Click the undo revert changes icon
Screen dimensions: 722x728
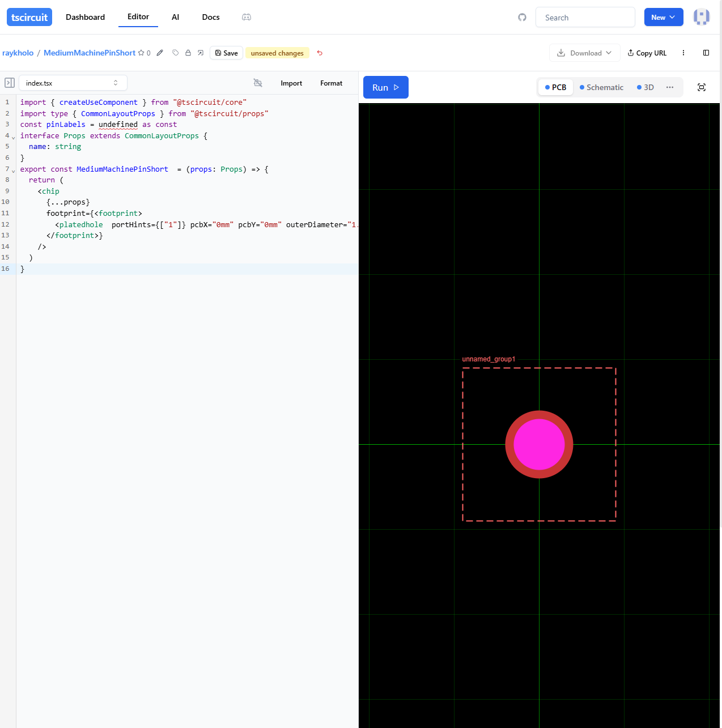(x=320, y=53)
